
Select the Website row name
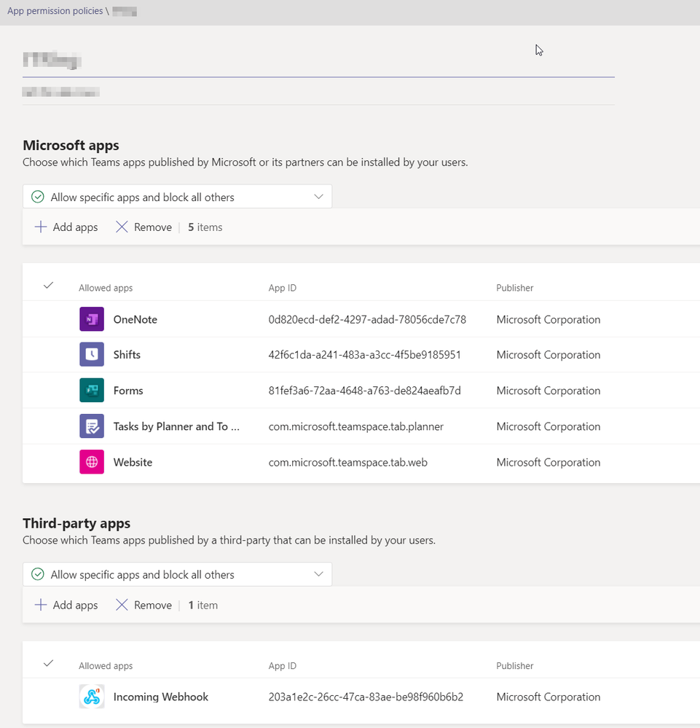pos(133,462)
